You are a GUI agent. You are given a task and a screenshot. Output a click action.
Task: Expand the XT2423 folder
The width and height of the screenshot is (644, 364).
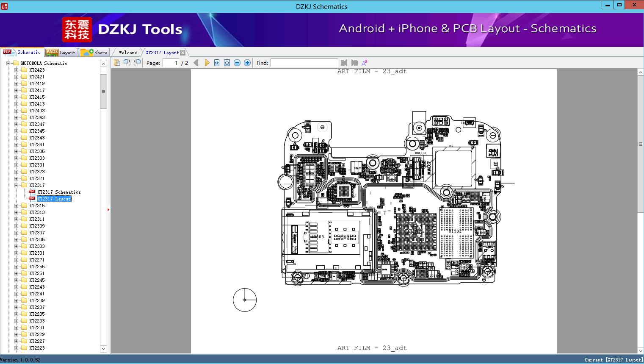(x=16, y=70)
